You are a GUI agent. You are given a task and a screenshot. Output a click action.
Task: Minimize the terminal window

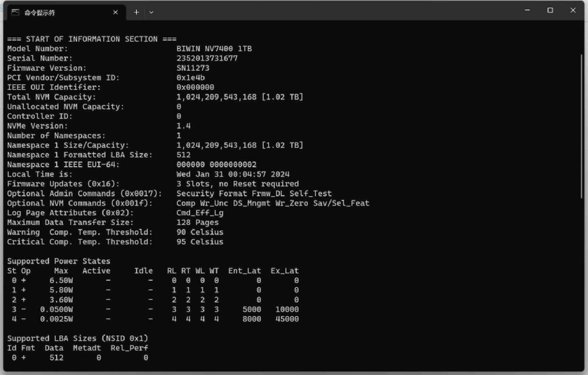pos(527,10)
